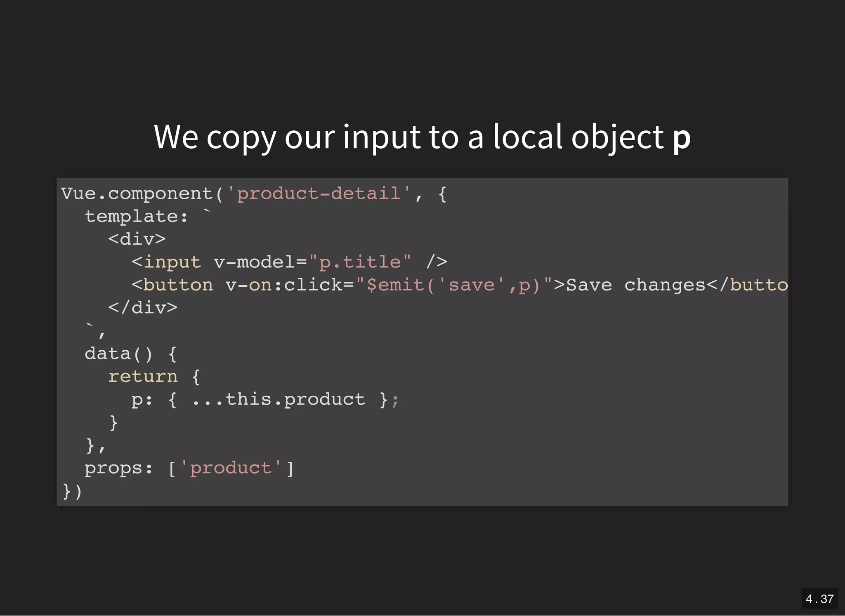The width and height of the screenshot is (845, 616).
Task: Click the closing backtick and comma line
Action: (95, 331)
